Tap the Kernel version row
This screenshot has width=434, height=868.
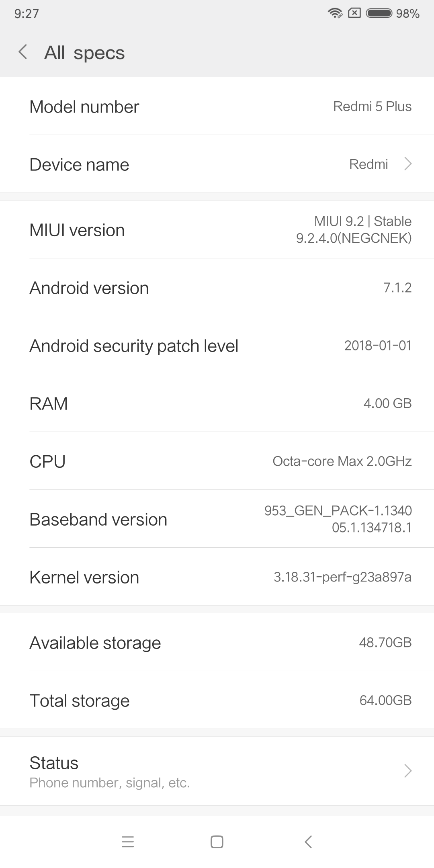point(217,577)
